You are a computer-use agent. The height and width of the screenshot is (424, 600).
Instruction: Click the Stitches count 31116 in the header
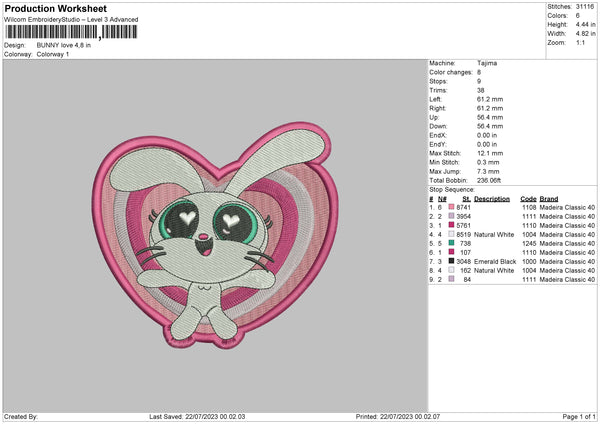(x=584, y=6)
